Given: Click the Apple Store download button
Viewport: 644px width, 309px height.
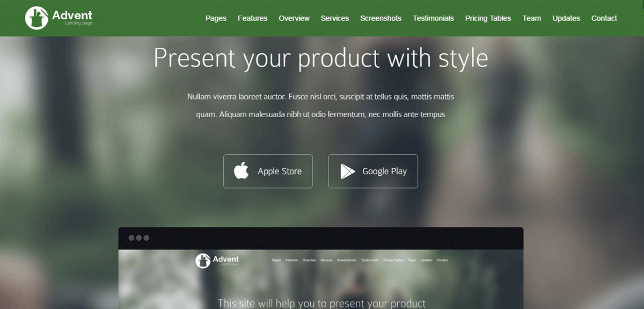Looking at the screenshot, I should (268, 171).
